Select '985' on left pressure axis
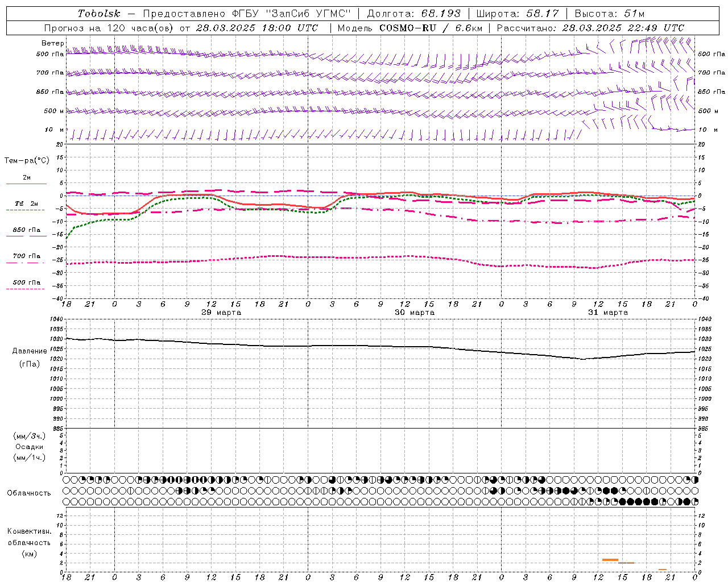The width and height of the screenshot is (728, 582). point(57,429)
